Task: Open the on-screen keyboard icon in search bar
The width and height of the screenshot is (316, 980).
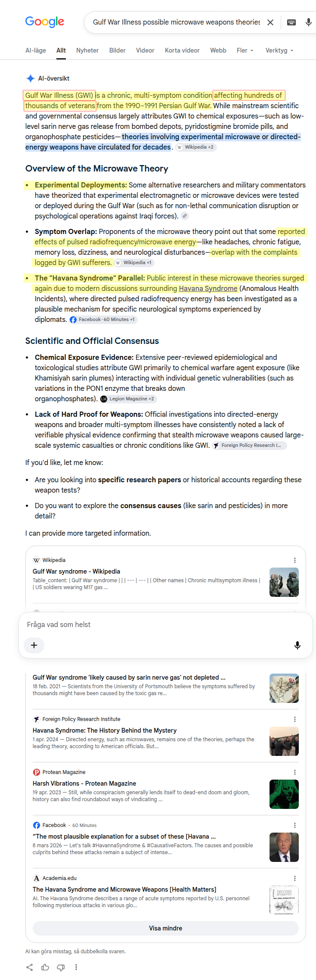Action: click(291, 22)
